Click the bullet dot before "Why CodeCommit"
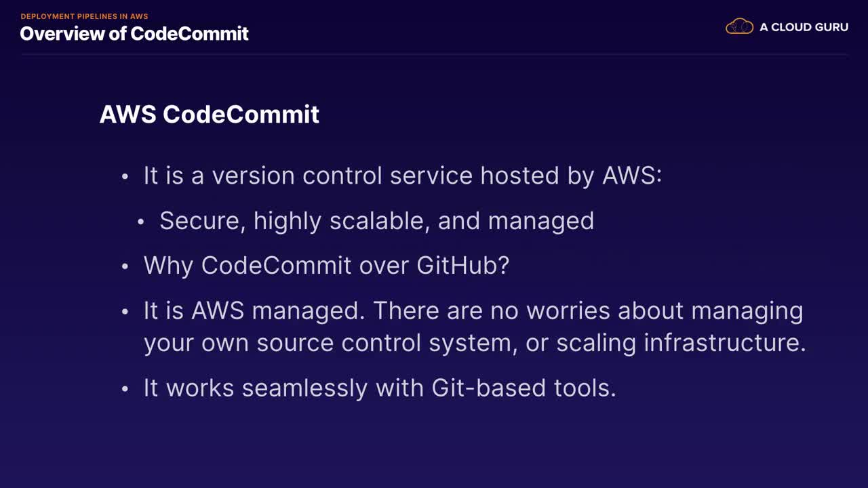 [125, 266]
